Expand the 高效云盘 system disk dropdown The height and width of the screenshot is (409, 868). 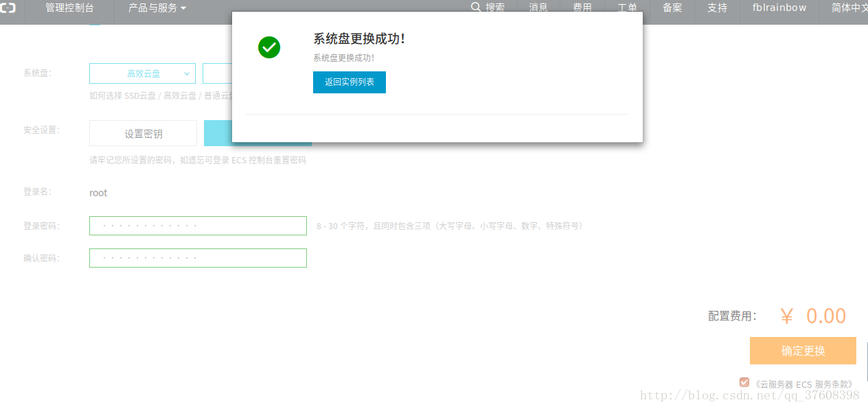click(x=143, y=73)
